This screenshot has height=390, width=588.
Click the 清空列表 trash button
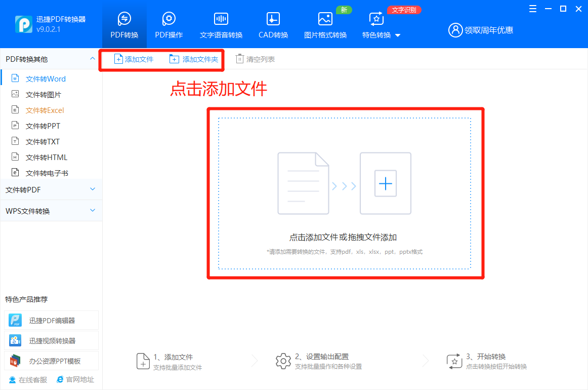click(256, 59)
